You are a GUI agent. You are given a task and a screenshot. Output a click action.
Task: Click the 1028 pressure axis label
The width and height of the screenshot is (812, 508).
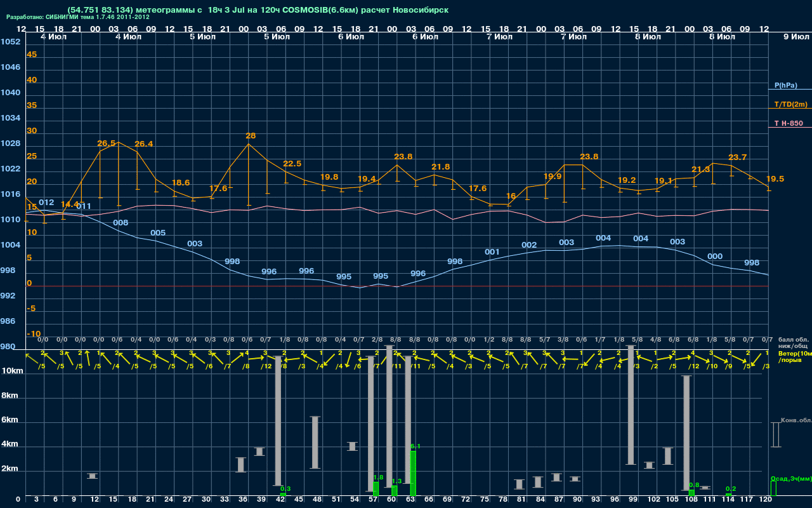click(x=10, y=144)
